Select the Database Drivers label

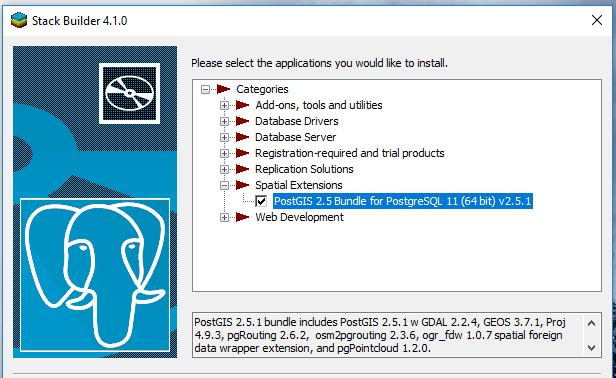point(297,121)
